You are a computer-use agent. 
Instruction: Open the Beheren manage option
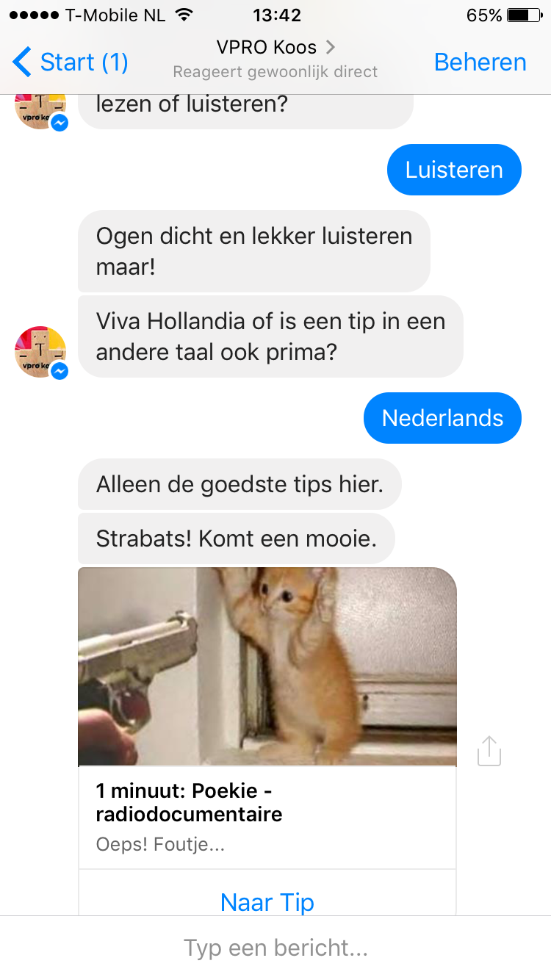pyautogui.click(x=480, y=62)
